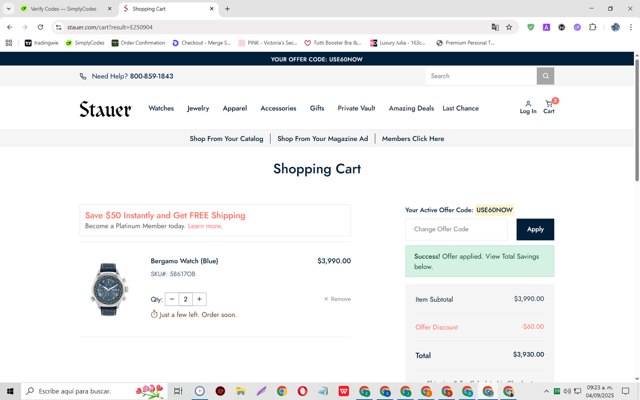Open the Gifts menu
Image resolution: width=640 pixels, height=400 pixels.
click(x=317, y=108)
